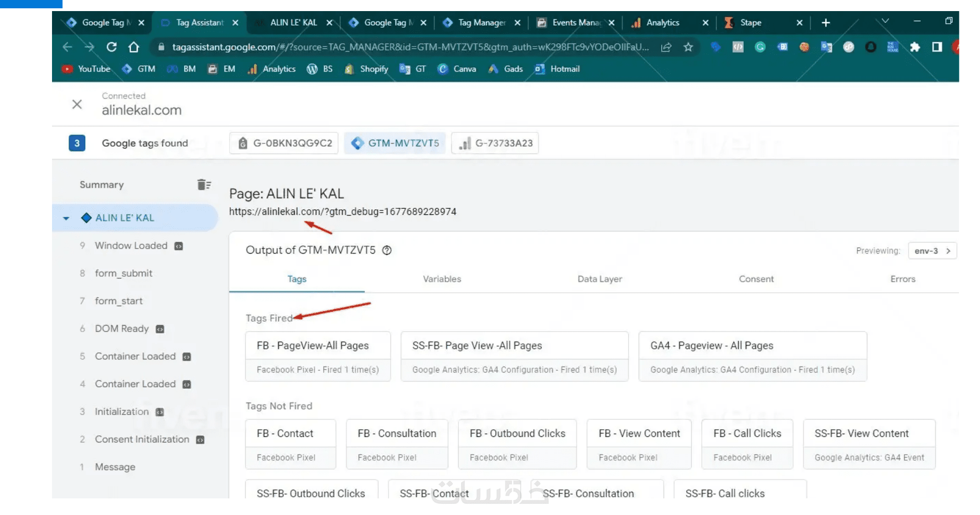980x515 pixels.
Task: Open the FB - View Content tag card
Action: pyautogui.click(x=639, y=445)
